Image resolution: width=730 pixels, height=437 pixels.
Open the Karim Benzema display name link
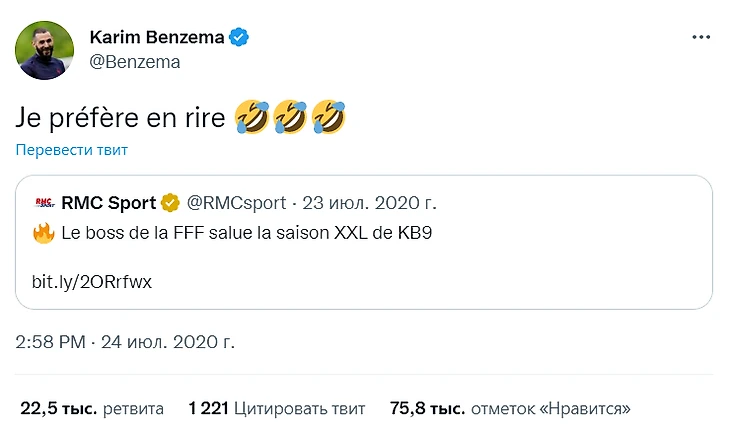click(x=156, y=38)
